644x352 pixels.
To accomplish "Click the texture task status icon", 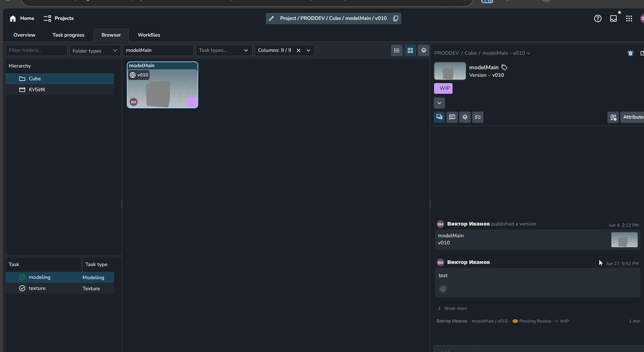I will (x=22, y=288).
